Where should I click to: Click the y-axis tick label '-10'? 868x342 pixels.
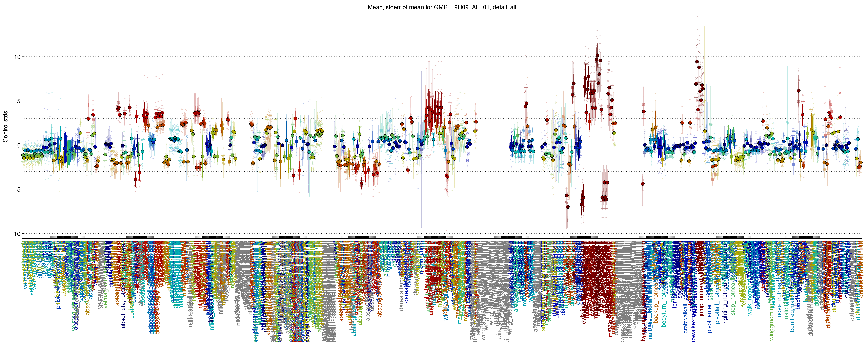(x=16, y=234)
